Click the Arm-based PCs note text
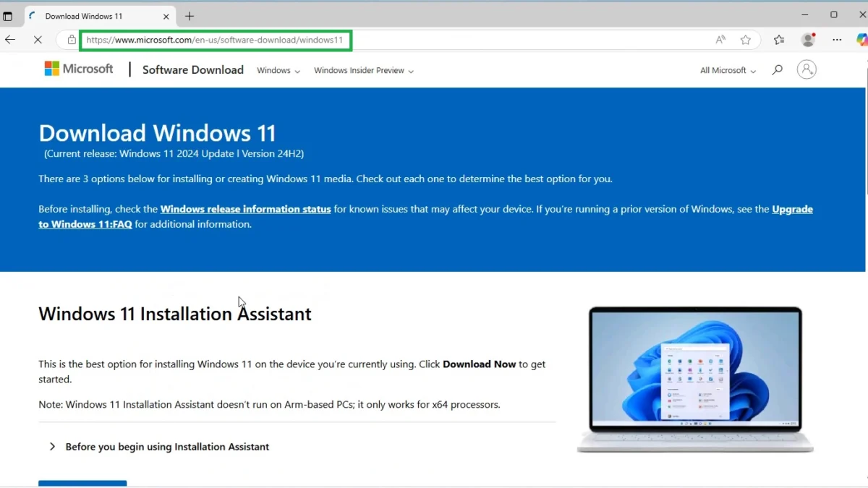Image resolution: width=868 pixels, height=488 pixels. point(269,404)
